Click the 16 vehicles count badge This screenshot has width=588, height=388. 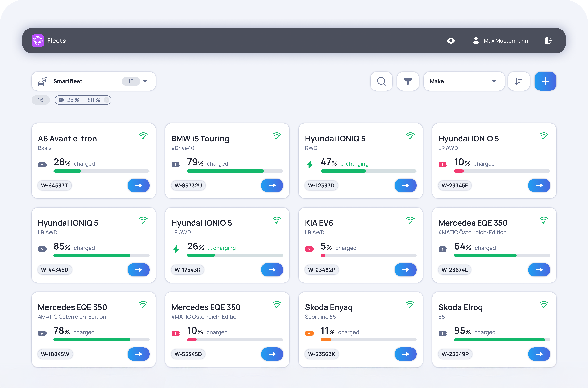41,100
